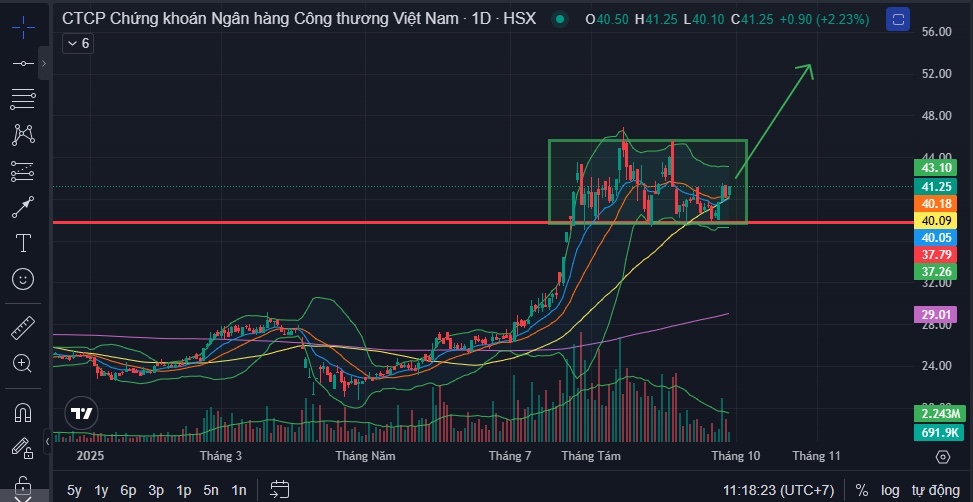Toggle percent scale mode
This screenshot has width=973, height=502.
862,490
